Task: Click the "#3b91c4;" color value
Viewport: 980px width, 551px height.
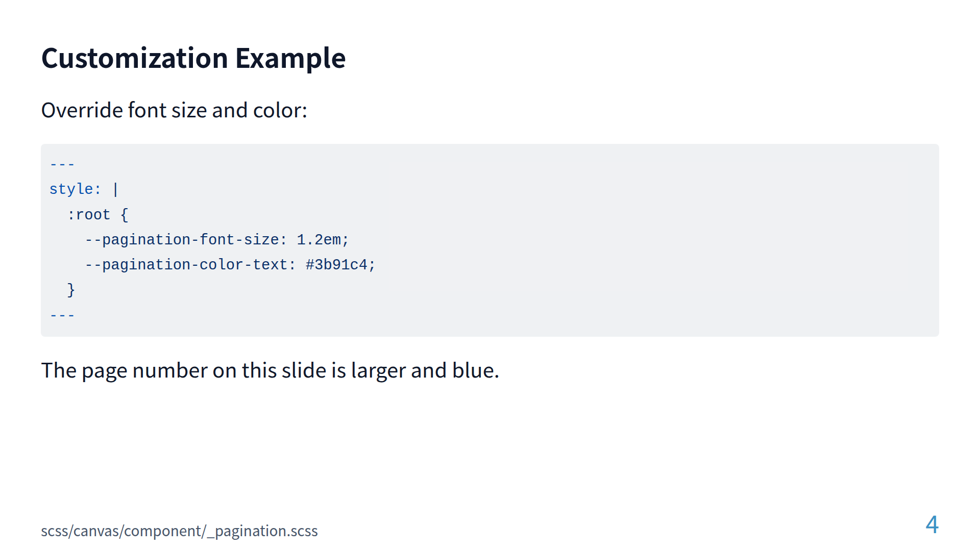Action: pyautogui.click(x=340, y=265)
